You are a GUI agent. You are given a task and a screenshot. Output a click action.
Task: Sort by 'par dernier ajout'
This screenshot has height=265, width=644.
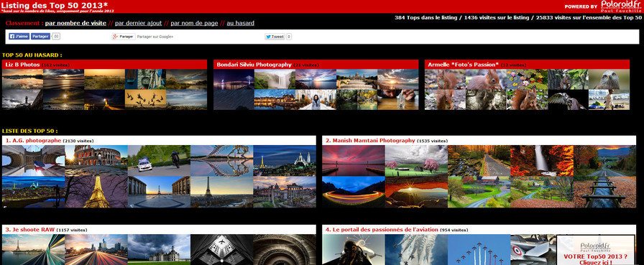139,24
